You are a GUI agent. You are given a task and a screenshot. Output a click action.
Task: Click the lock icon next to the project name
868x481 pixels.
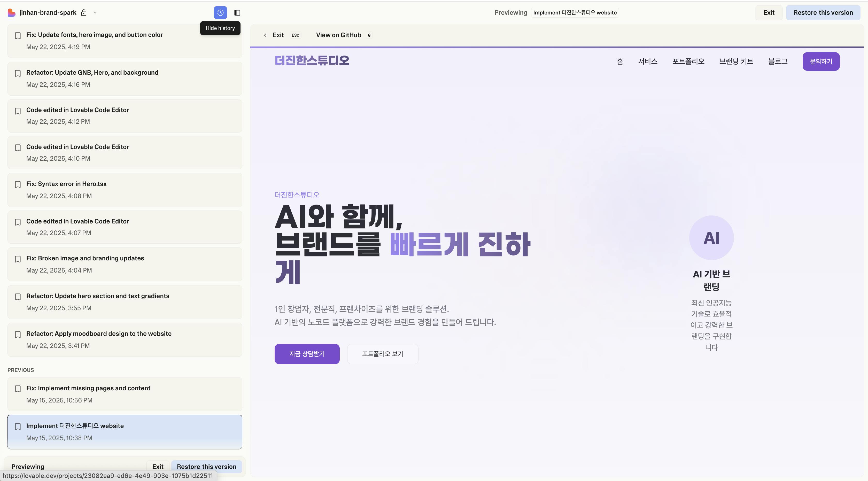click(x=84, y=13)
